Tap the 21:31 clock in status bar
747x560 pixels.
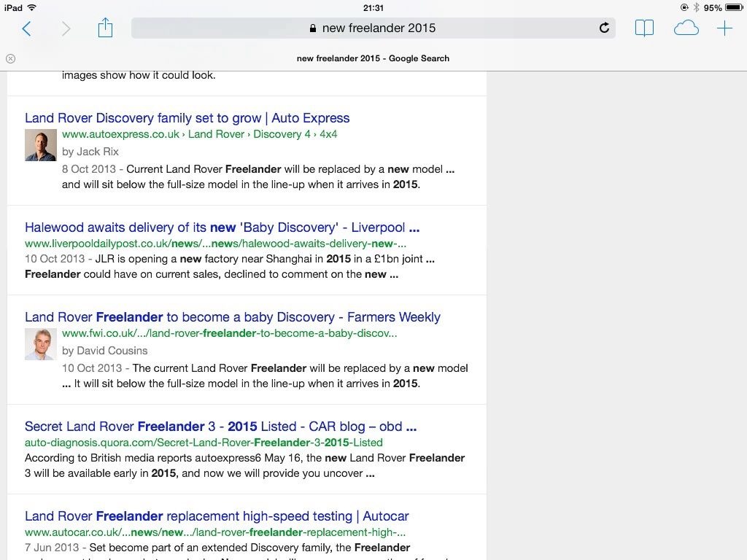pyautogui.click(x=373, y=7)
